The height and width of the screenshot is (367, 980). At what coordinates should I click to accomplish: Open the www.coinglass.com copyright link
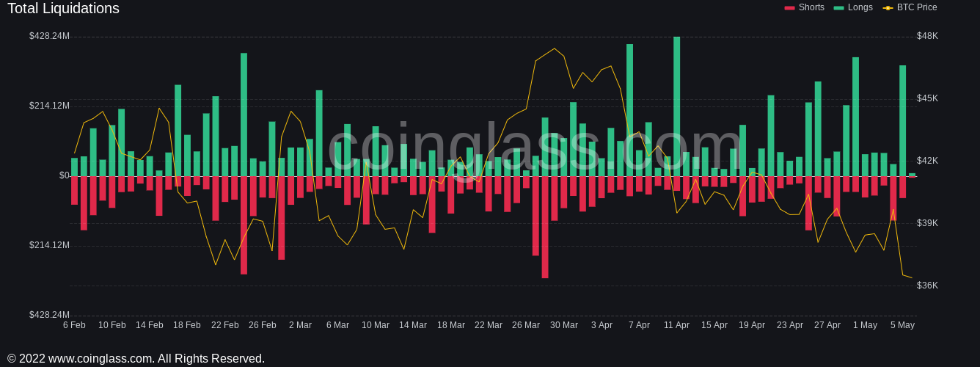(x=101, y=359)
